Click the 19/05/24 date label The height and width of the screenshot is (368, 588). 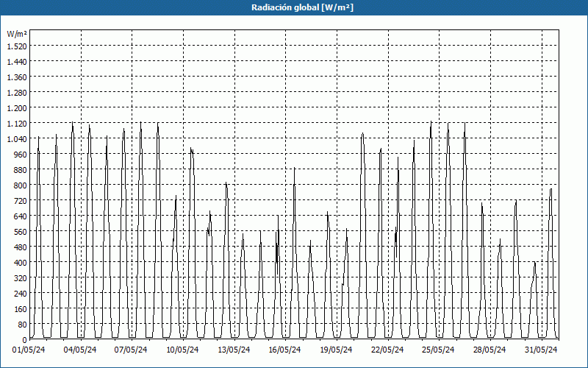pyautogui.click(x=336, y=350)
